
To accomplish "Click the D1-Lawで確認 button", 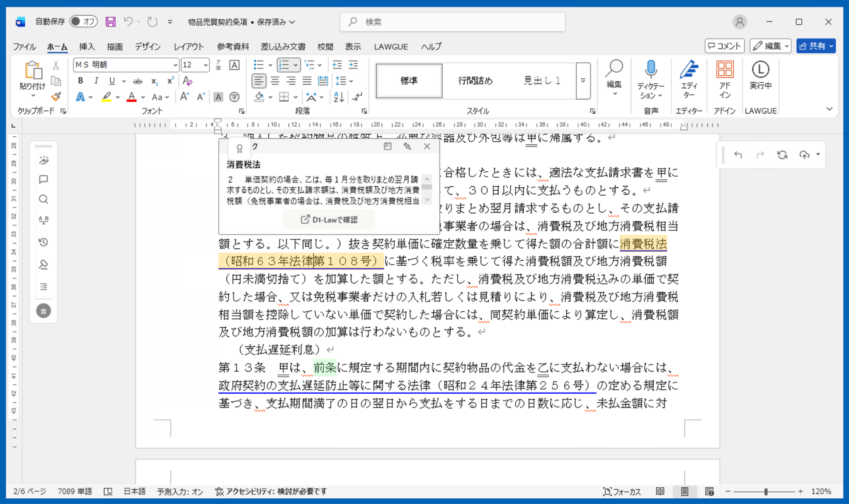I will pos(329,220).
